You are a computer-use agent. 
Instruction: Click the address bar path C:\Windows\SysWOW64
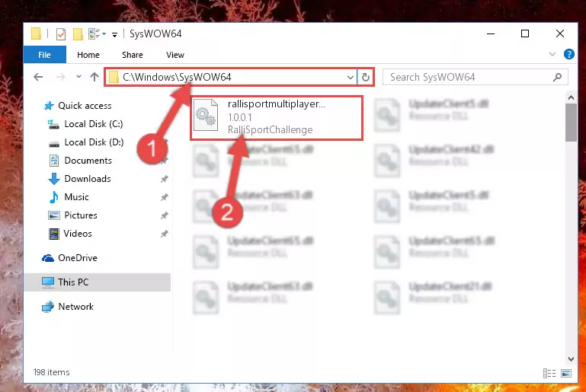click(x=177, y=78)
